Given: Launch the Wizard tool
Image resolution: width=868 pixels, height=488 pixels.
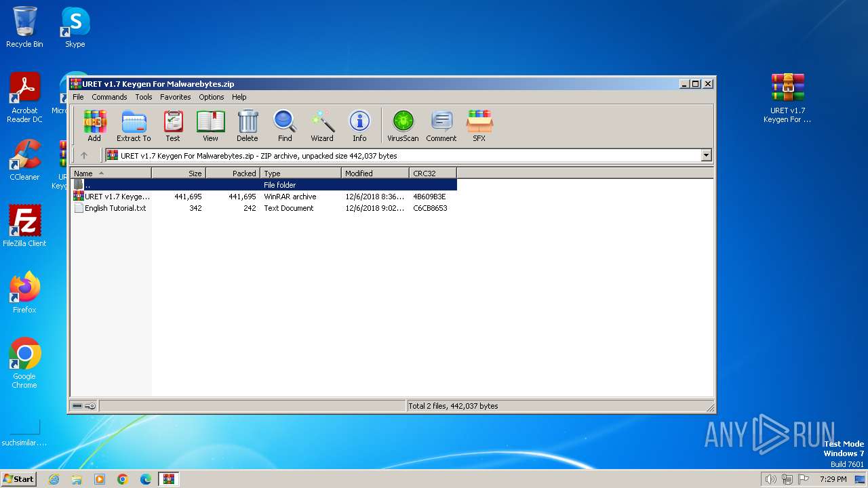Looking at the screenshot, I should pos(322,126).
